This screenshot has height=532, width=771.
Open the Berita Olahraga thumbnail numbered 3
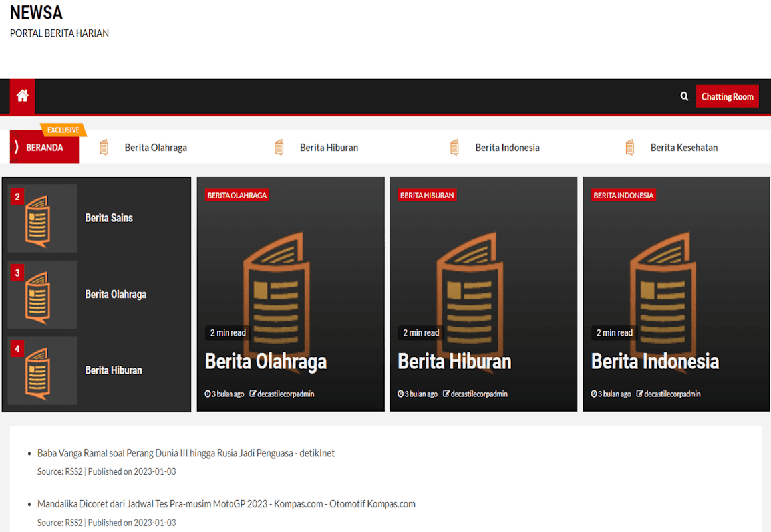[43, 295]
